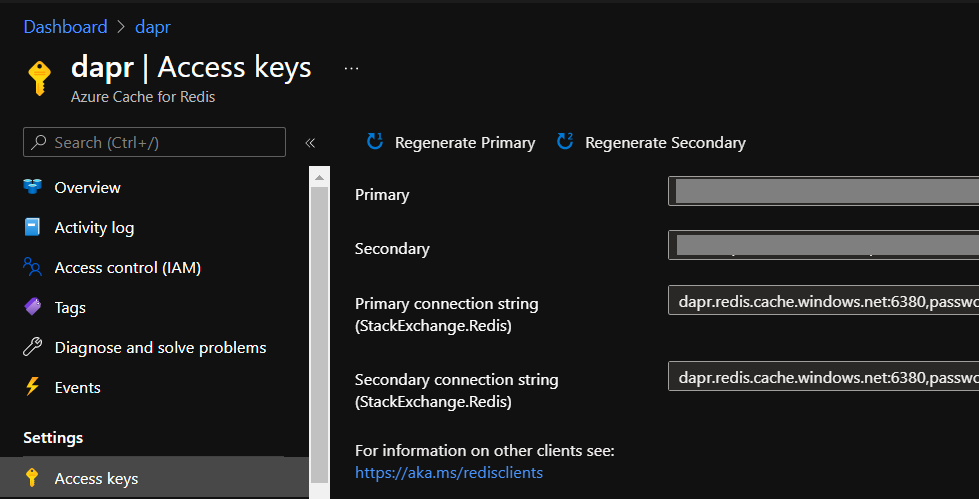Screen dimensions: 979x499
Task: Click the Regenerate Secondary refresh icon
Action: (565, 142)
